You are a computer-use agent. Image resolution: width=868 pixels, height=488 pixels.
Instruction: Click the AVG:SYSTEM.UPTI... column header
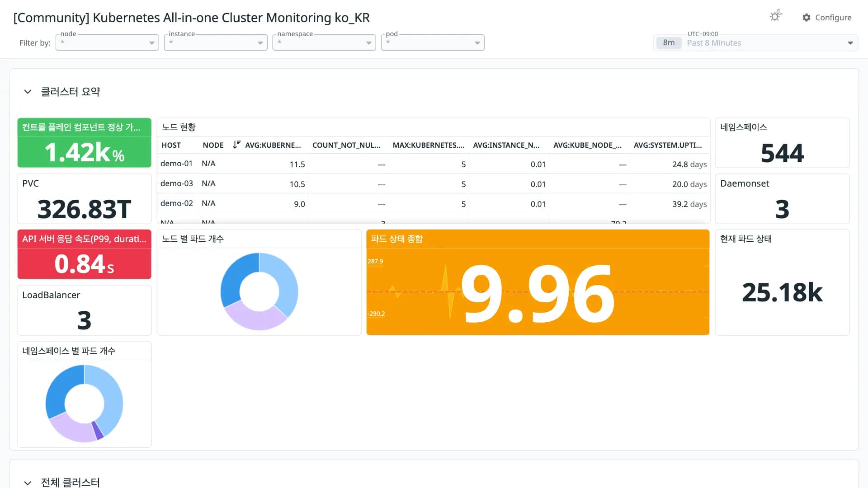coord(668,145)
